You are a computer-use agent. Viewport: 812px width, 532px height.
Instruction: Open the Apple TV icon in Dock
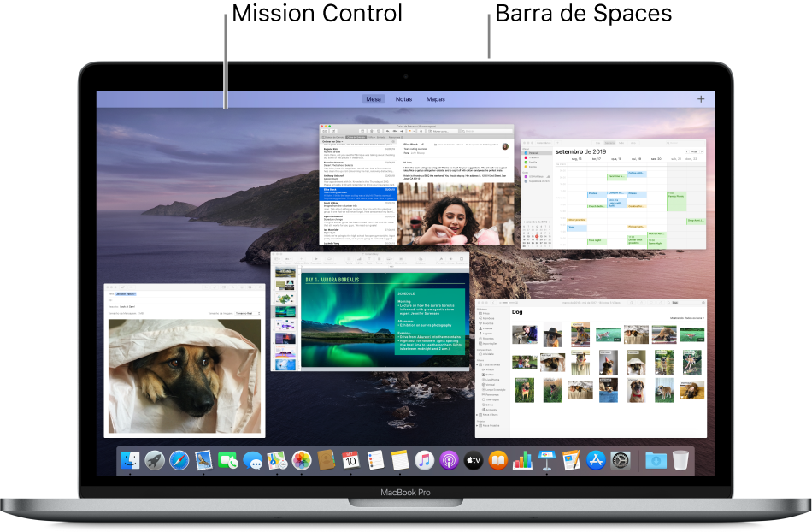[x=474, y=460]
